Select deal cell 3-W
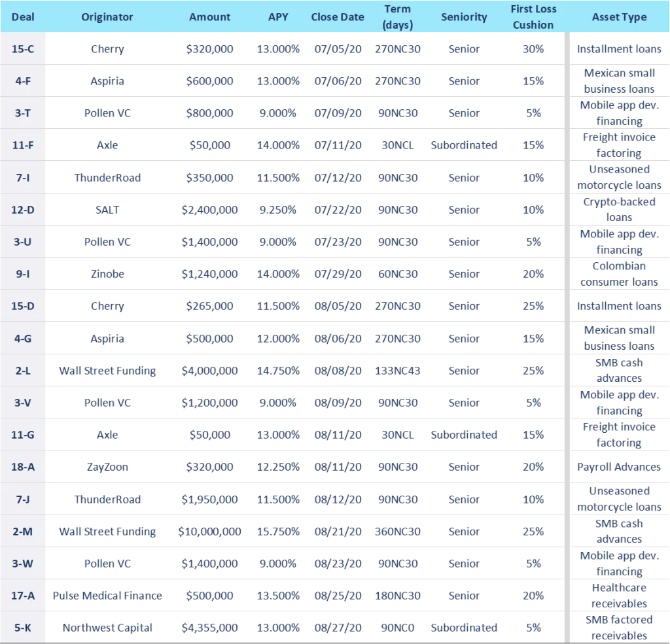 click(x=23, y=564)
